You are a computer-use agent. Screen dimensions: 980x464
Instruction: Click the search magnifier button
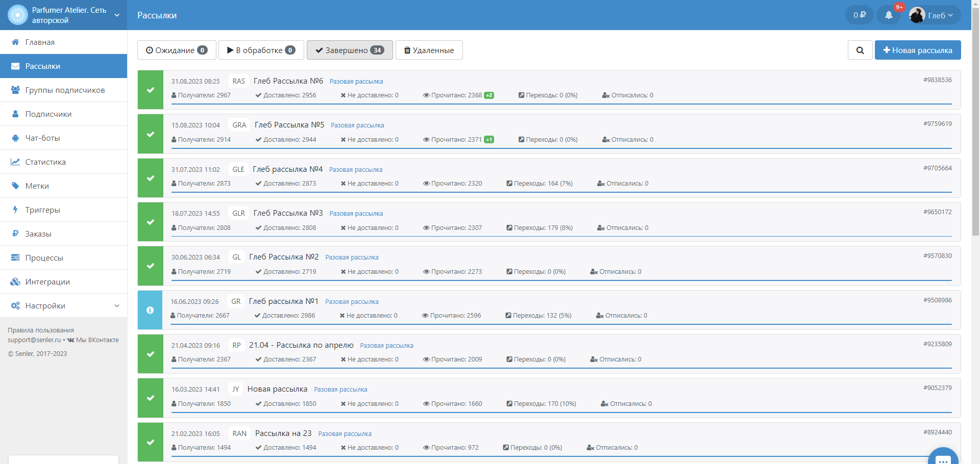tap(860, 50)
